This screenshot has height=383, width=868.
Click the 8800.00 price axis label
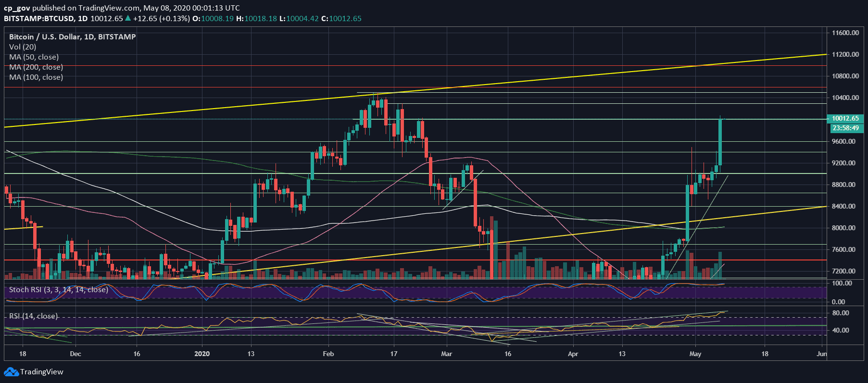point(844,185)
